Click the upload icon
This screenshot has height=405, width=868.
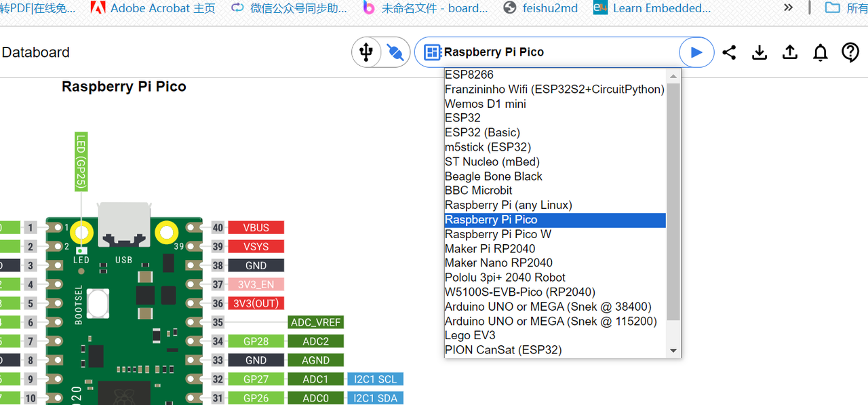790,52
